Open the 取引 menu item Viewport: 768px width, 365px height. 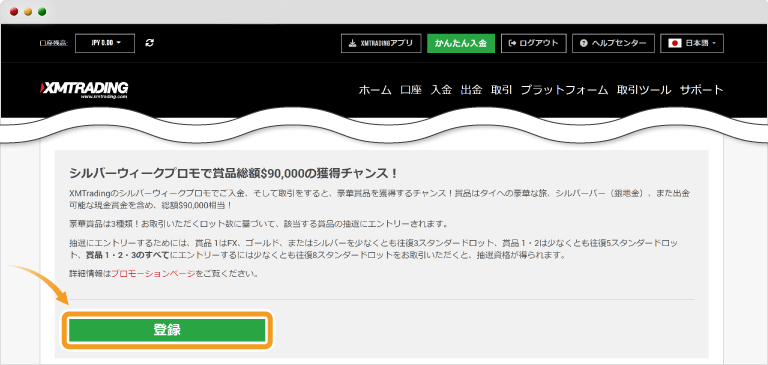coord(502,90)
